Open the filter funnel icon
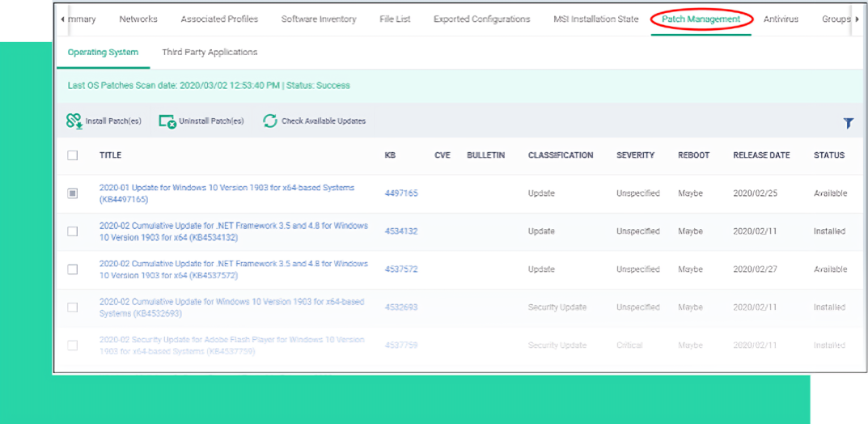Image resolution: width=868 pixels, height=424 pixels. 848,124
